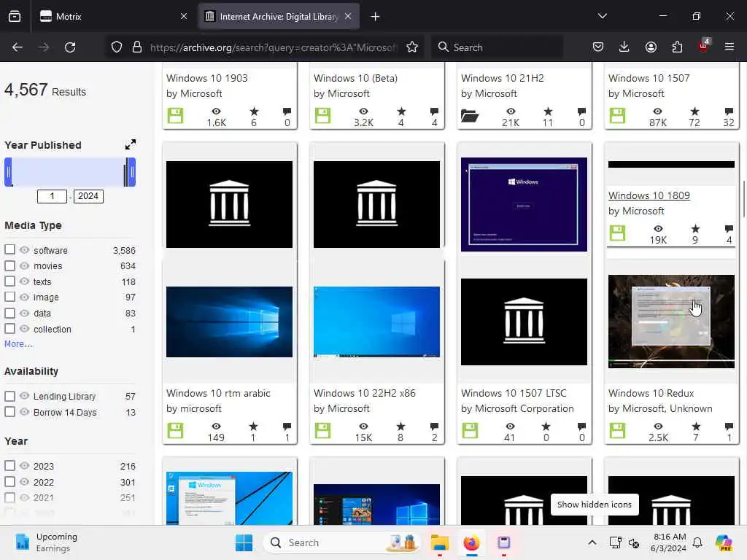
Task: Click the views eye icon of Windows 10 1809
Action: 658,229
